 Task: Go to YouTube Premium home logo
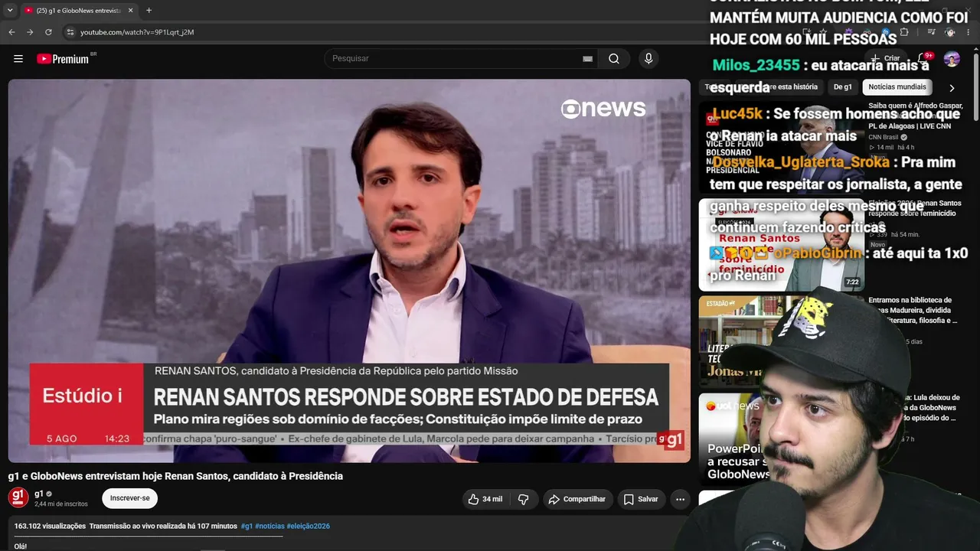[x=63, y=59]
